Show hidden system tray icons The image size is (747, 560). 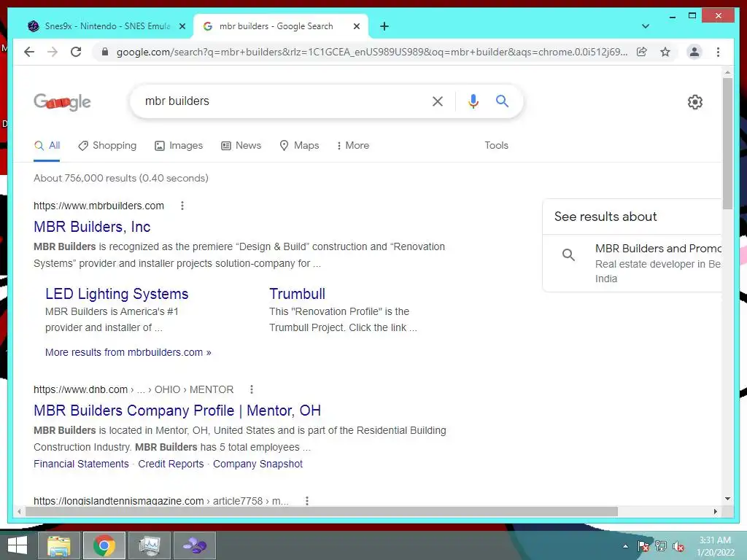pos(625,546)
